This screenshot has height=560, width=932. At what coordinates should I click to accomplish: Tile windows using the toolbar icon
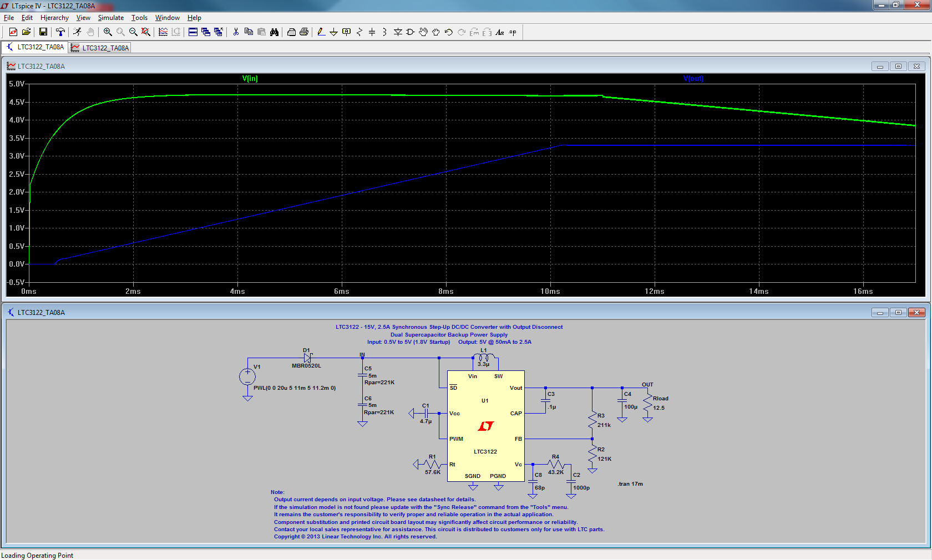tap(193, 32)
